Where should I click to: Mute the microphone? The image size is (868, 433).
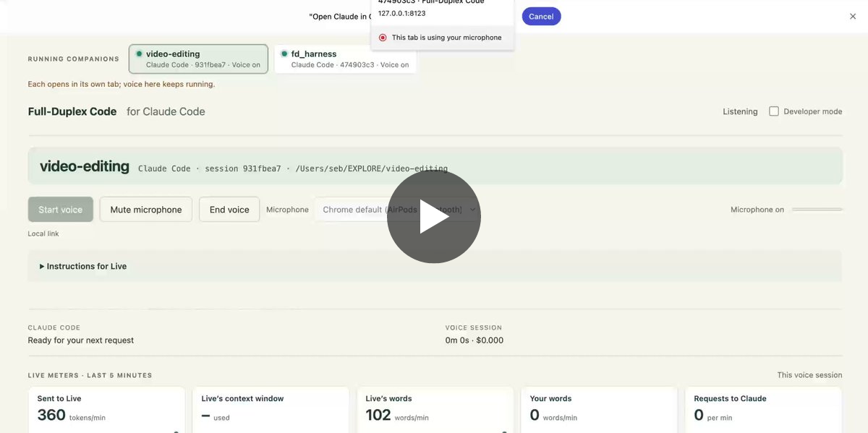pos(146,210)
